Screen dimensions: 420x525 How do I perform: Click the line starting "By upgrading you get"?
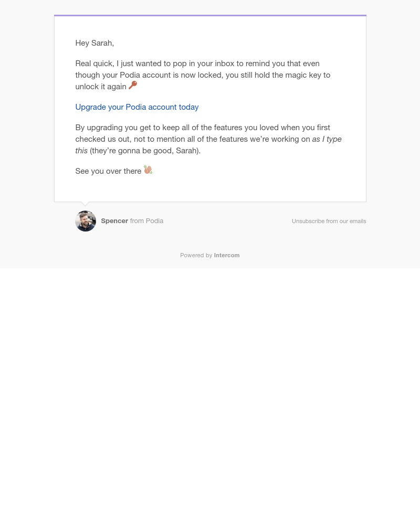tap(203, 128)
